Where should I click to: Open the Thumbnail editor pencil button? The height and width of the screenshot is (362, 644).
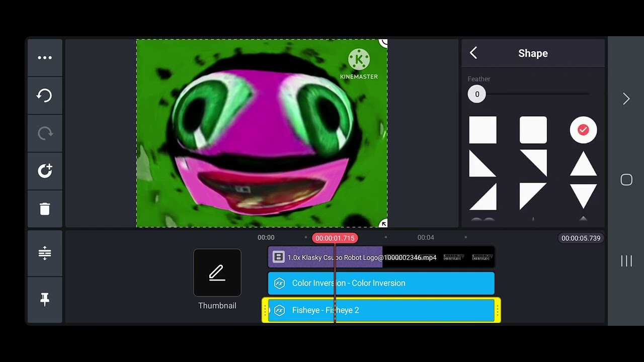click(217, 273)
